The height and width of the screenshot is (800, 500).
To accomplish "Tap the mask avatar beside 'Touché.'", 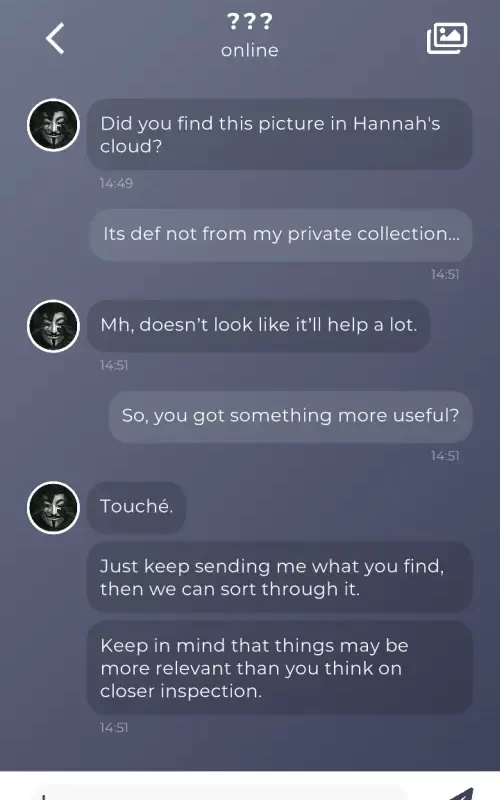I will [x=53, y=508].
